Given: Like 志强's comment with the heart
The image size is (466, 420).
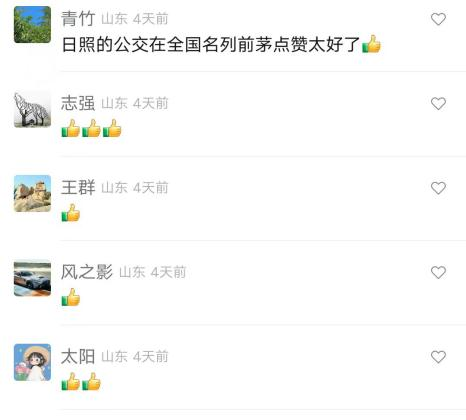Looking at the screenshot, I should point(438,103).
